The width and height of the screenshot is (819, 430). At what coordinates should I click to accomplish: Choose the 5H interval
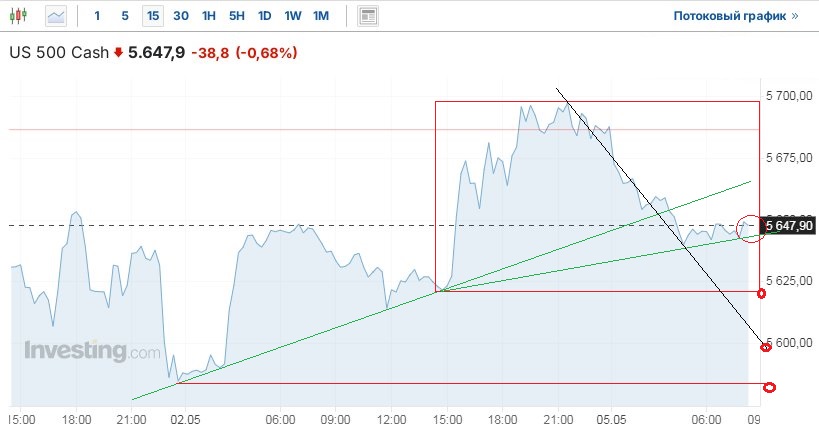(x=237, y=16)
